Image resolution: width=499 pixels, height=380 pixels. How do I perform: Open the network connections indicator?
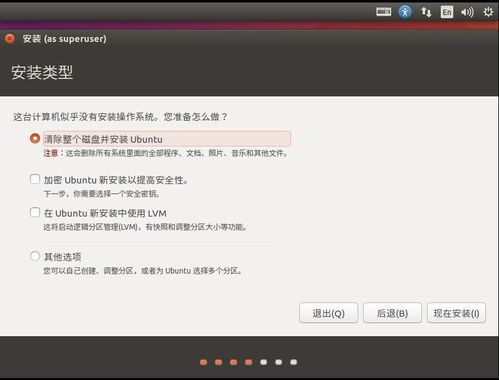click(426, 12)
